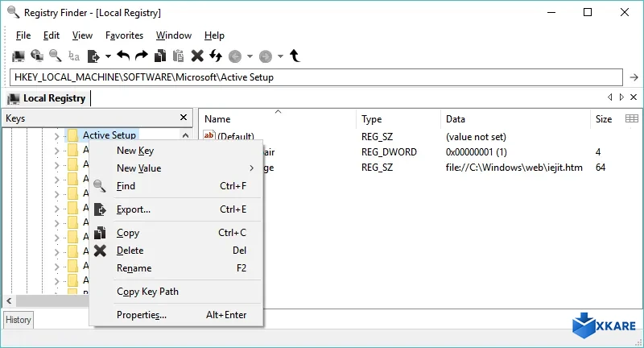
Task: Click the Go arrow beside the address bar
Action: click(x=634, y=77)
